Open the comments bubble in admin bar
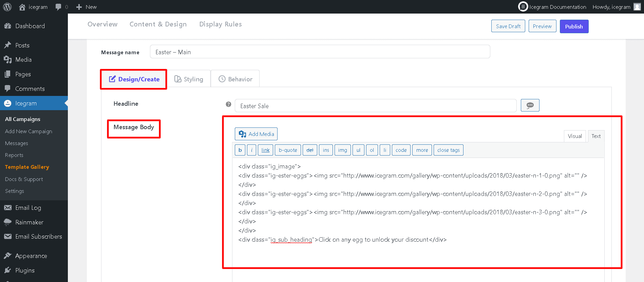The width and height of the screenshot is (644, 282). [x=58, y=7]
